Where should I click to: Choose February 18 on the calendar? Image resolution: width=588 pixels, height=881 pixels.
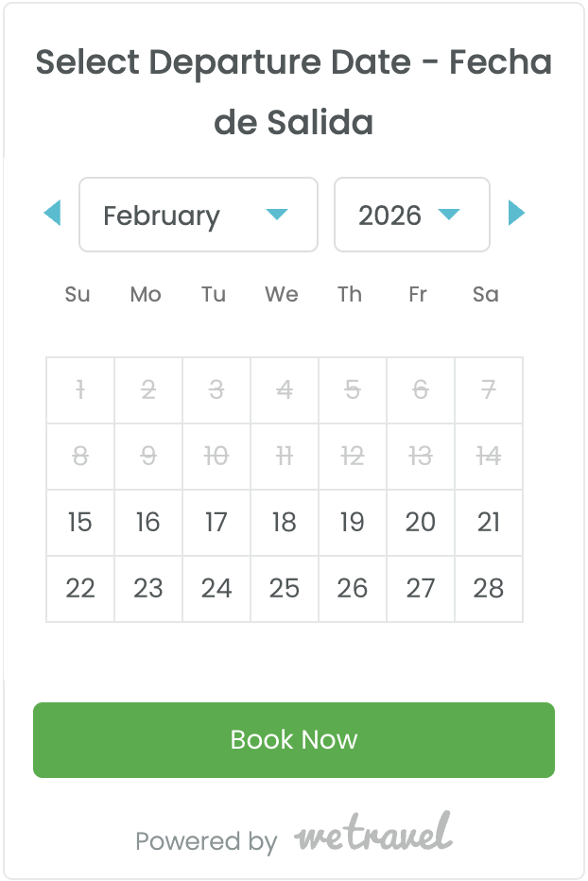pos(285,523)
